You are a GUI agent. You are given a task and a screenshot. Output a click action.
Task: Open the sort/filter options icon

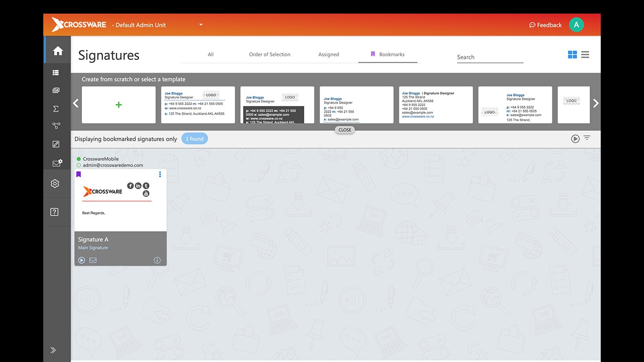(587, 138)
